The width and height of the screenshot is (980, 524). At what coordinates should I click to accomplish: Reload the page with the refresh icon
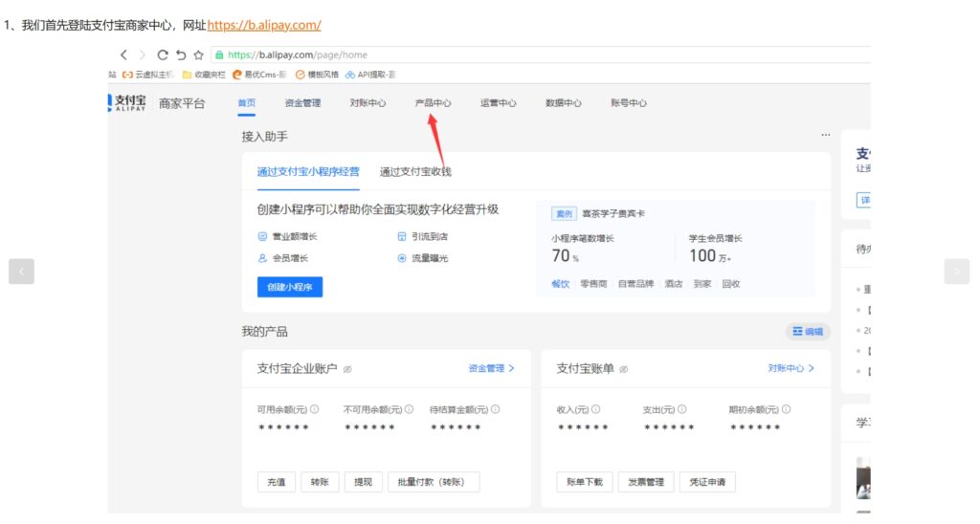(163, 55)
